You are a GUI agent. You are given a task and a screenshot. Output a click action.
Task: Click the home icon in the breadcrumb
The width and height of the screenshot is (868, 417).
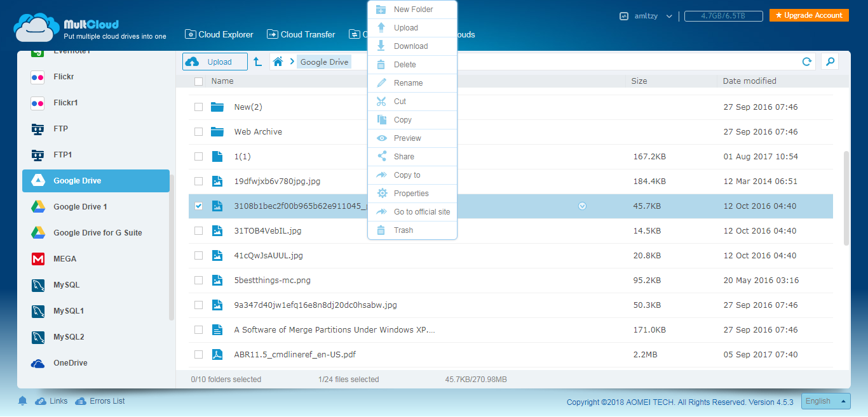[278, 62]
